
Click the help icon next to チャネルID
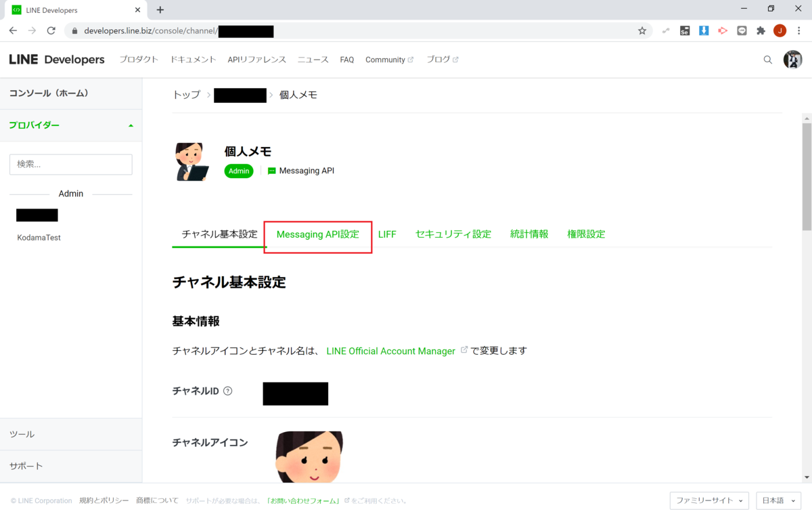pos(228,390)
